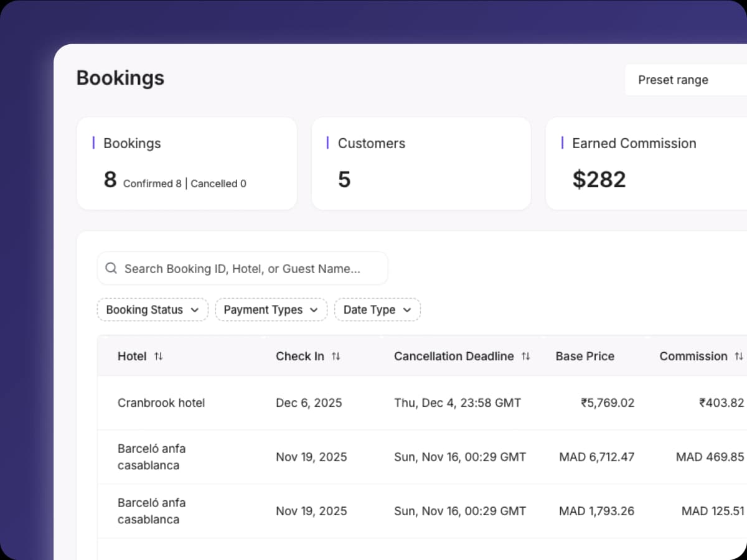The image size is (747, 560).
Task: Sort by Cancellation Deadline arrows icon
Action: 526,357
